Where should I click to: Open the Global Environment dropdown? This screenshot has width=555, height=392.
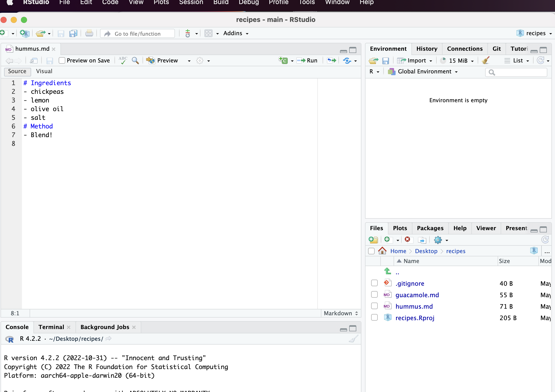coord(423,72)
